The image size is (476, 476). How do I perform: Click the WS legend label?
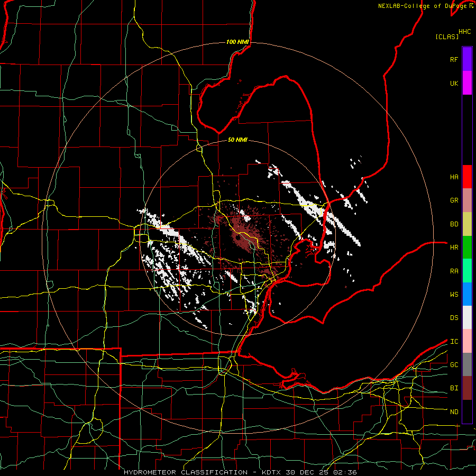[x=454, y=294]
